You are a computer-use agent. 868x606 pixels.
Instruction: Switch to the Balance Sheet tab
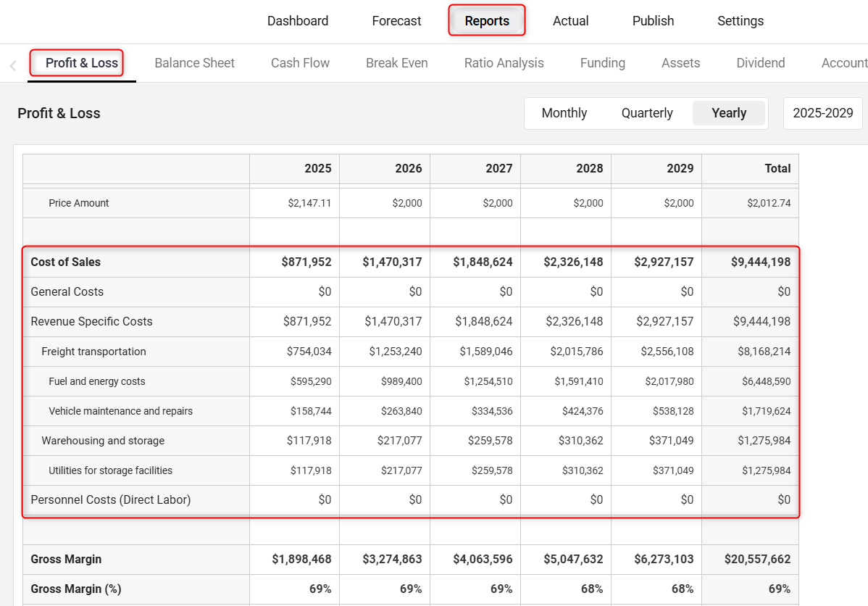click(x=194, y=63)
